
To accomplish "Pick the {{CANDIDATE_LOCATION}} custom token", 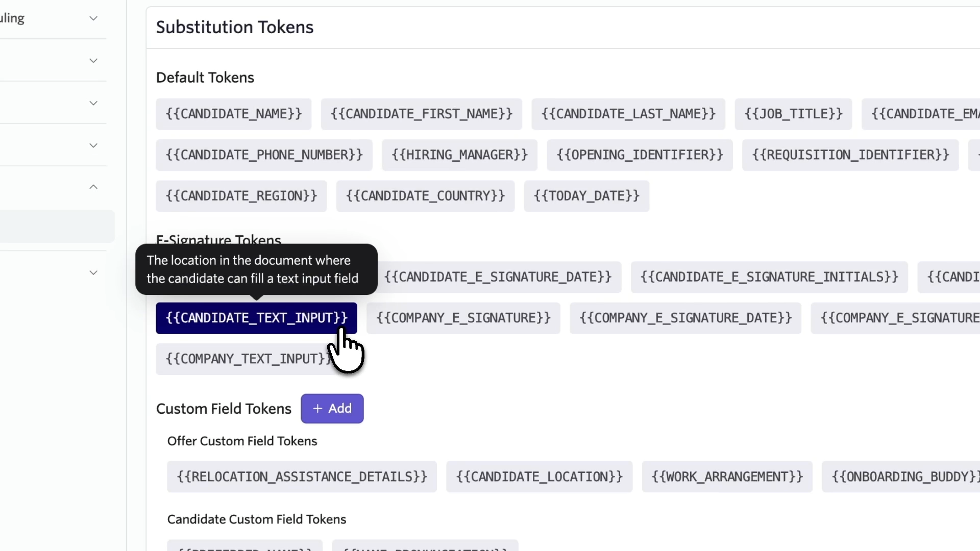I will [x=539, y=477].
